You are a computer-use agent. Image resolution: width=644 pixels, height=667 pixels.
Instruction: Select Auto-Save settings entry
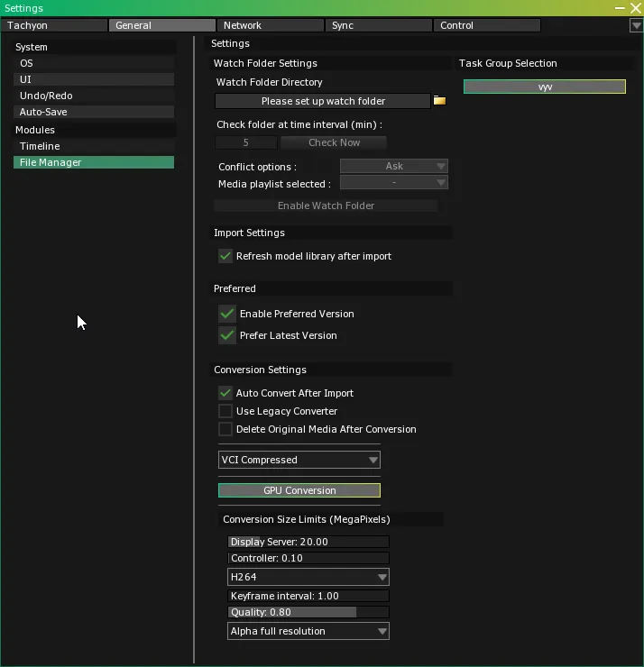[x=94, y=112]
